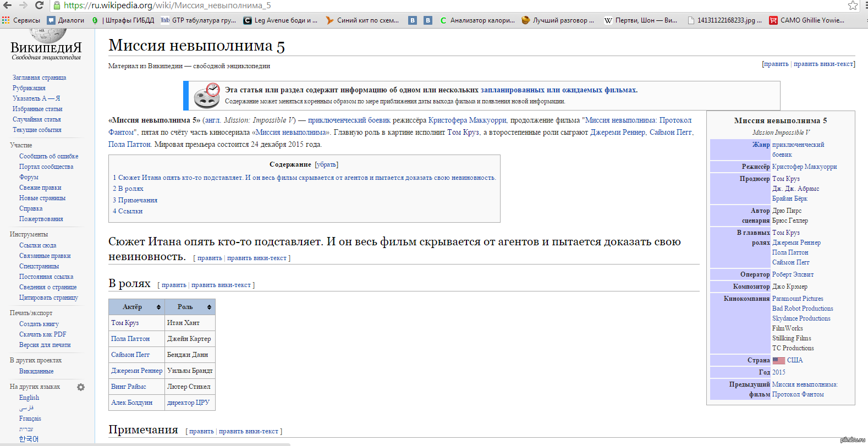The width and height of the screenshot is (868, 446).
Task: Open Кристофера Маккуорри link in intro
Action: 467,120
